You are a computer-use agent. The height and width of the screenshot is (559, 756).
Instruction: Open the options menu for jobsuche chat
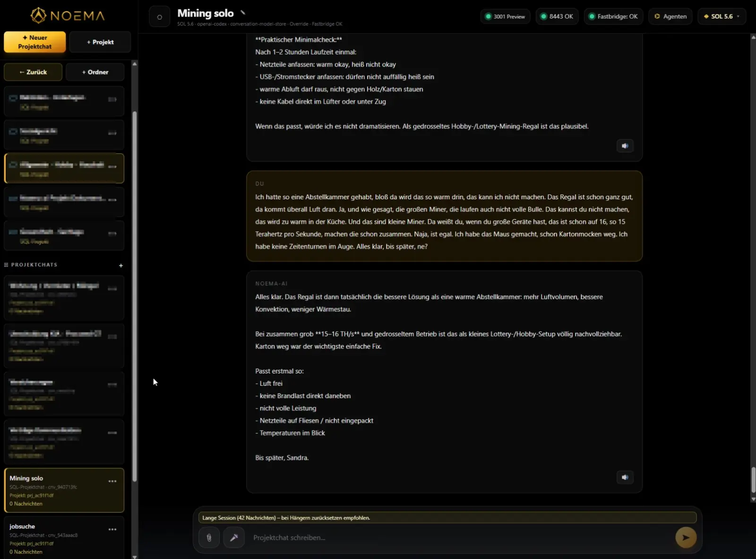point(112,529)
